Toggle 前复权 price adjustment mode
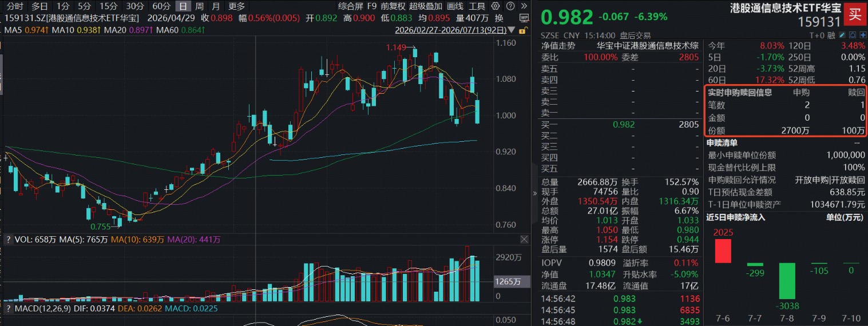The image size is (868, 326). point(393,6)
